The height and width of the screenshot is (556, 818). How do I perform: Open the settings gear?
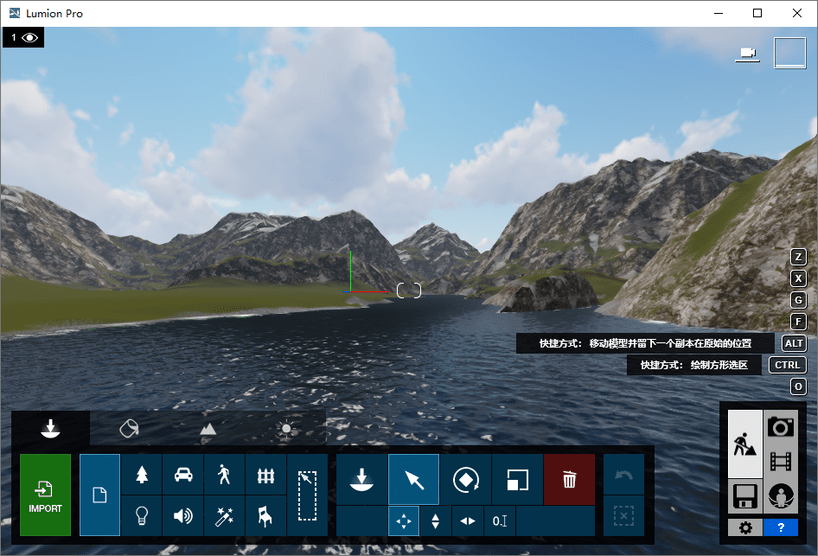coord(745,527)
